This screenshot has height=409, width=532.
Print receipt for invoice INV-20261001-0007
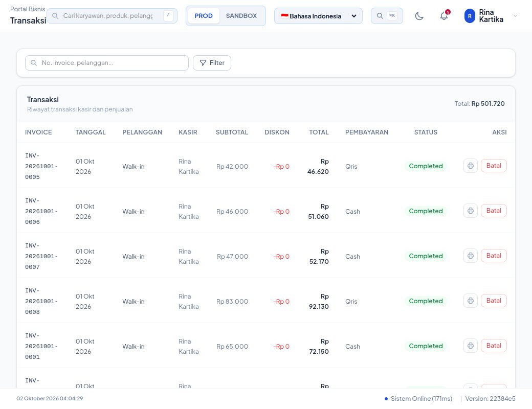[x=471, y=256]
